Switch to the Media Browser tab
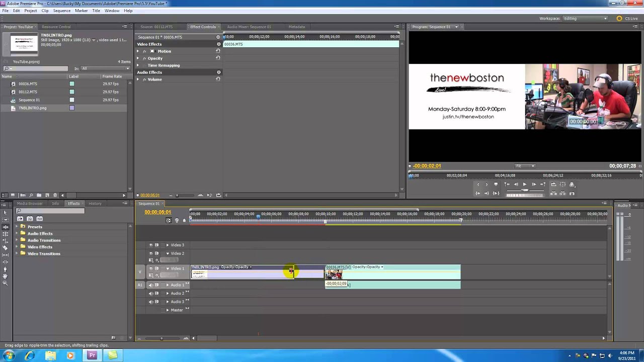644x362 pixels. [x=30, y=203]
